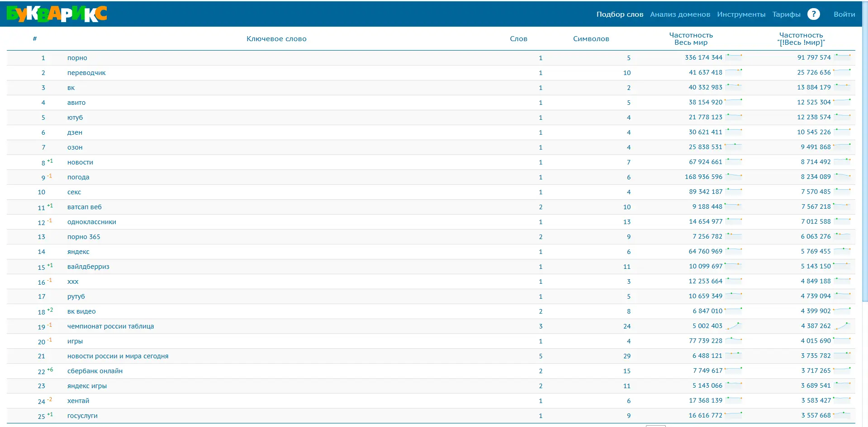
Task: Open дзен exact frequency trend chart
Action: 842,132
